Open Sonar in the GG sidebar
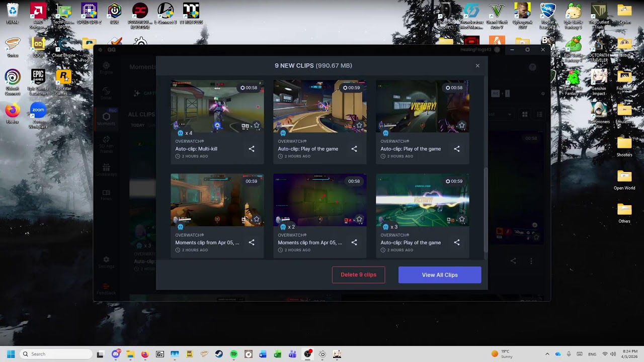Screen dimensions: 644x362 click(106, 94)
